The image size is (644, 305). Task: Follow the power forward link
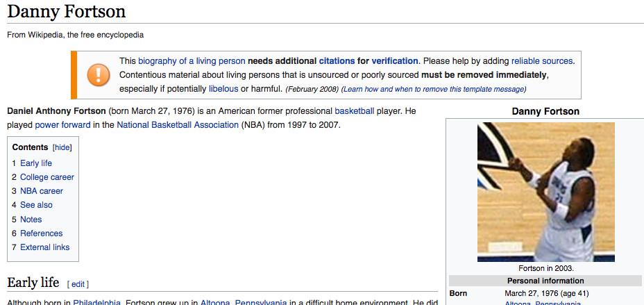pos(62,125)
